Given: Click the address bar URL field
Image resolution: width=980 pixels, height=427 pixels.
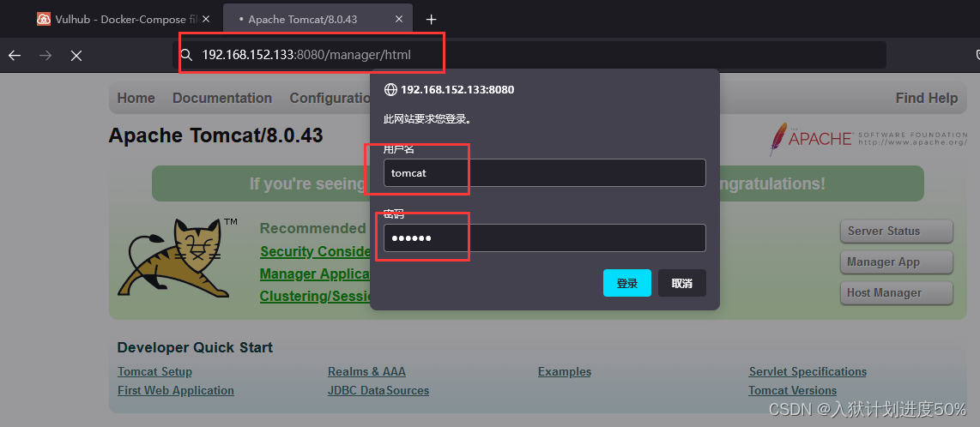Looking at the screenshot, I should click(x=529, y=55).
